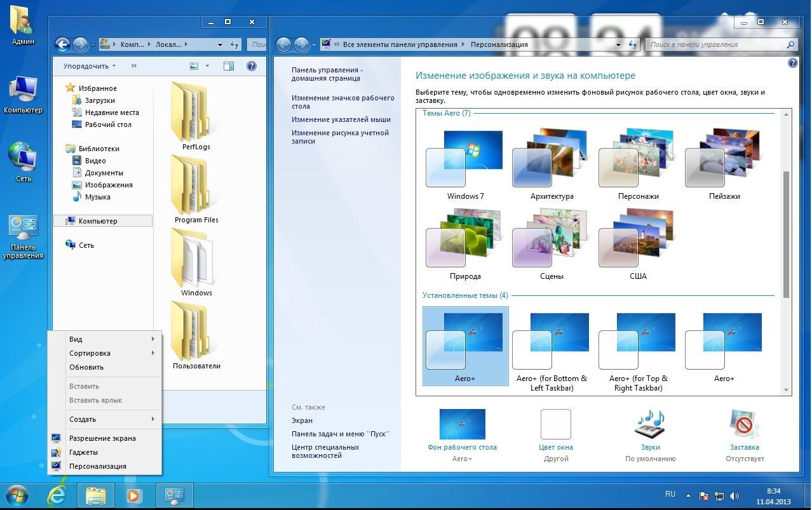Select the Архитектура theme thumbnail

tap(551, 159)
